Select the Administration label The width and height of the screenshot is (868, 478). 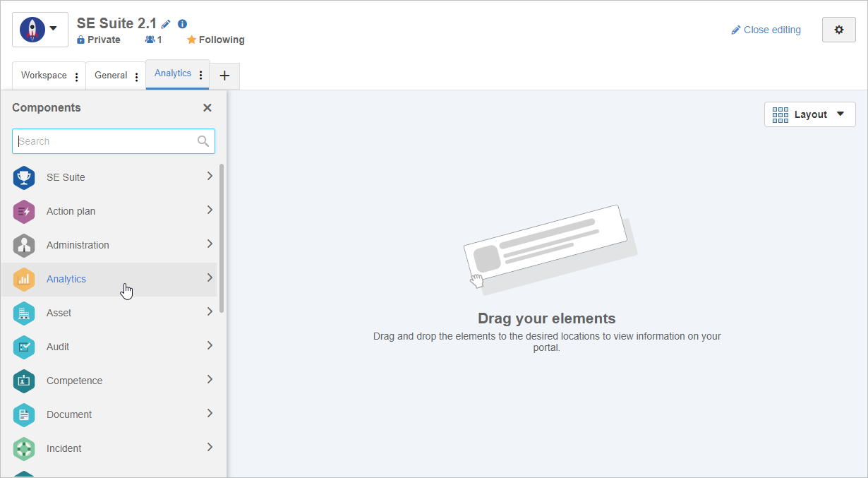point(78,245)
